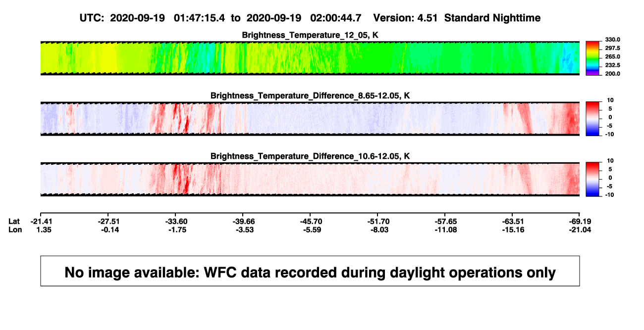The height and width of the screenshot is (330, 644).
Task: Click the 200.0 colorbar label
Action: tap(612, 73)
